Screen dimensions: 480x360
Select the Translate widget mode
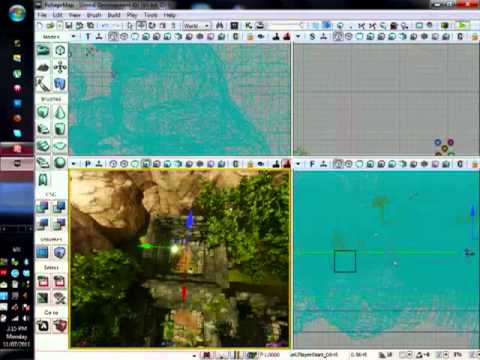pyautogui.click(x=141, y=25)
